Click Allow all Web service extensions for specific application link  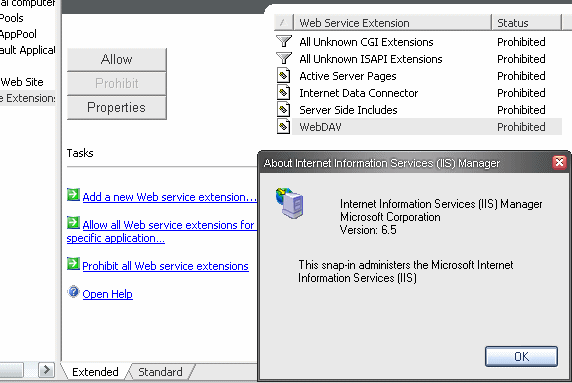162,231
